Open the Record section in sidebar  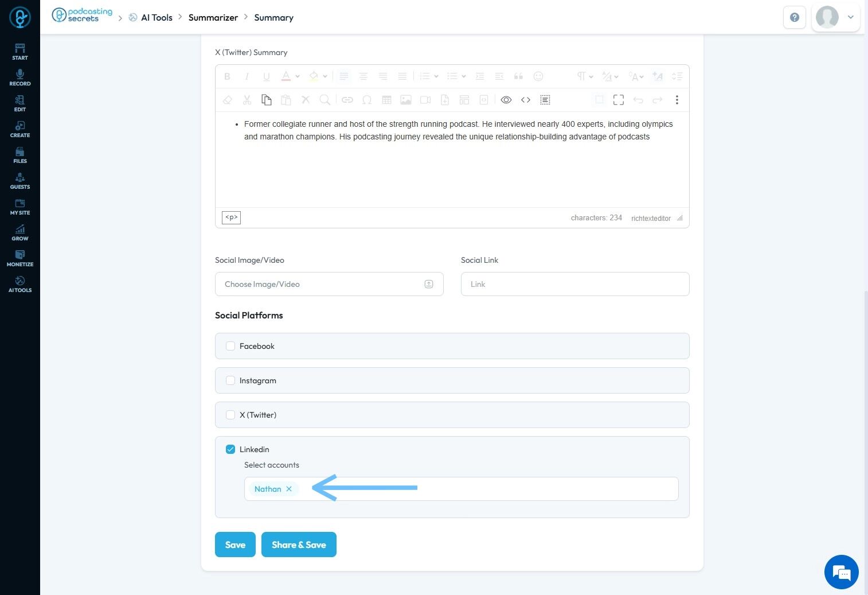click(20, 77)
